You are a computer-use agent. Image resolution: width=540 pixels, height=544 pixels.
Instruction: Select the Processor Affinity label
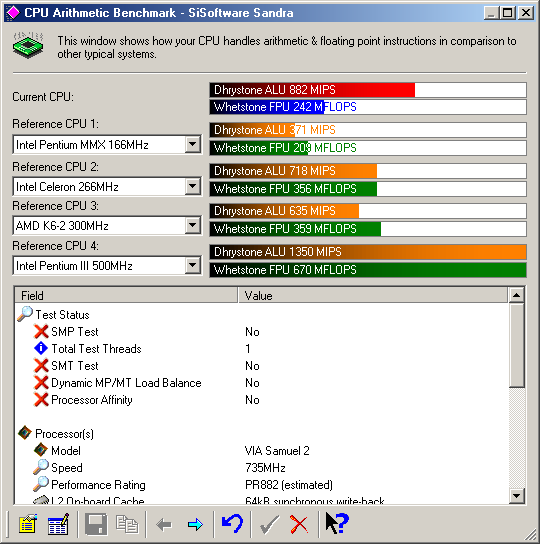point(92,400)
